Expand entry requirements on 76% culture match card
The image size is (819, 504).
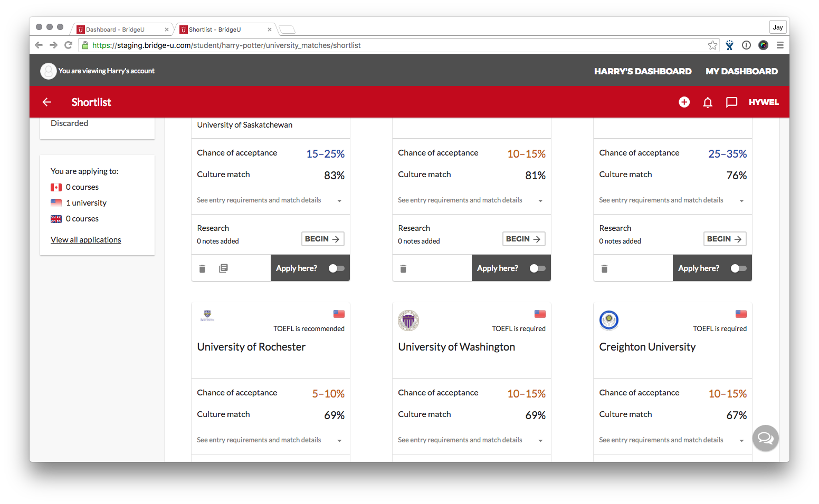[672, 200]
